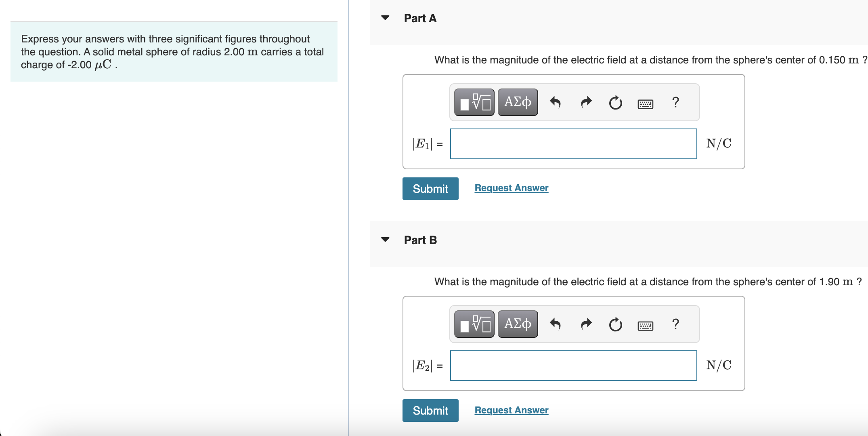This screenshot has height=436, width=868.
Task: Click inside the E2 answer field
Action: (573, 365)
